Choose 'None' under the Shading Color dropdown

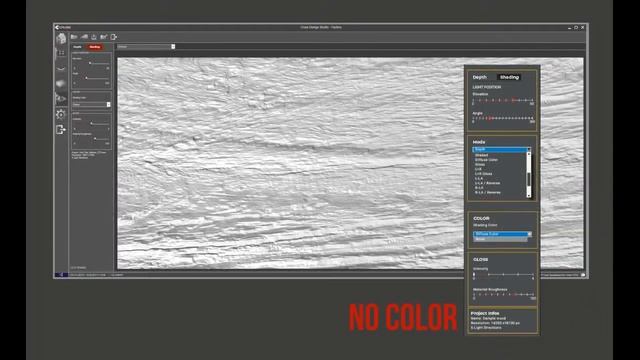[500, 239]
